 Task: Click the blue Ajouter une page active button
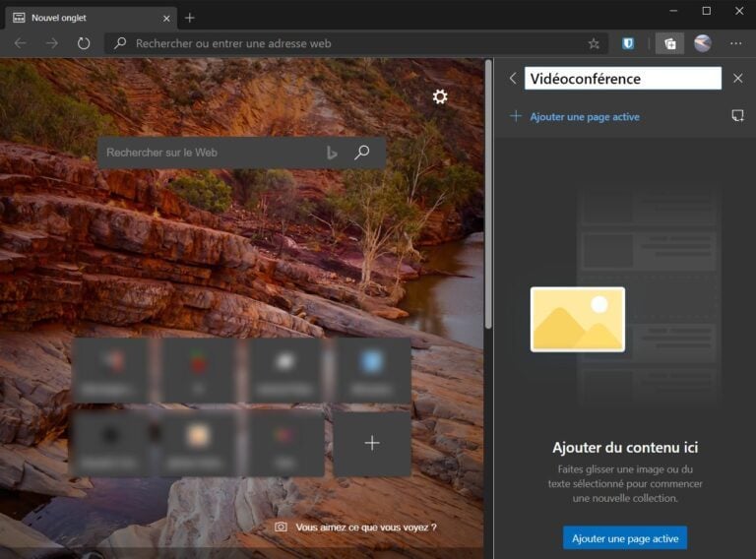click(625, 538)
